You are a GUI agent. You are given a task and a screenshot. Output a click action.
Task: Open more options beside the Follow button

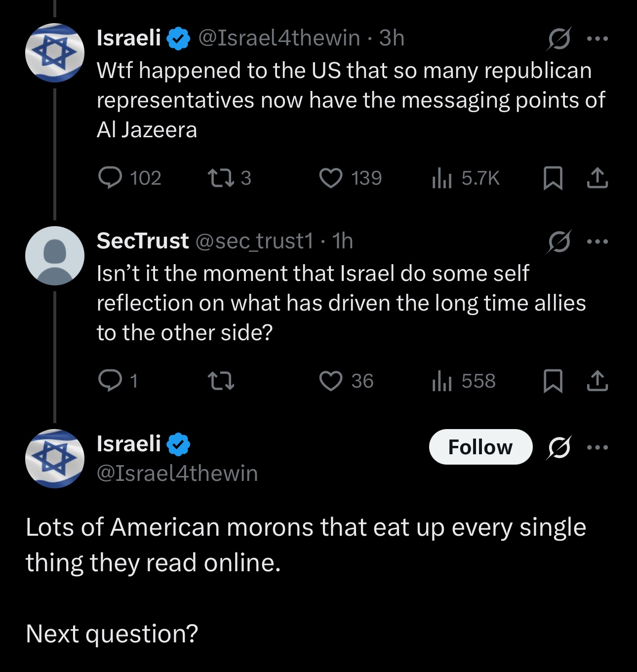point(597,447)
